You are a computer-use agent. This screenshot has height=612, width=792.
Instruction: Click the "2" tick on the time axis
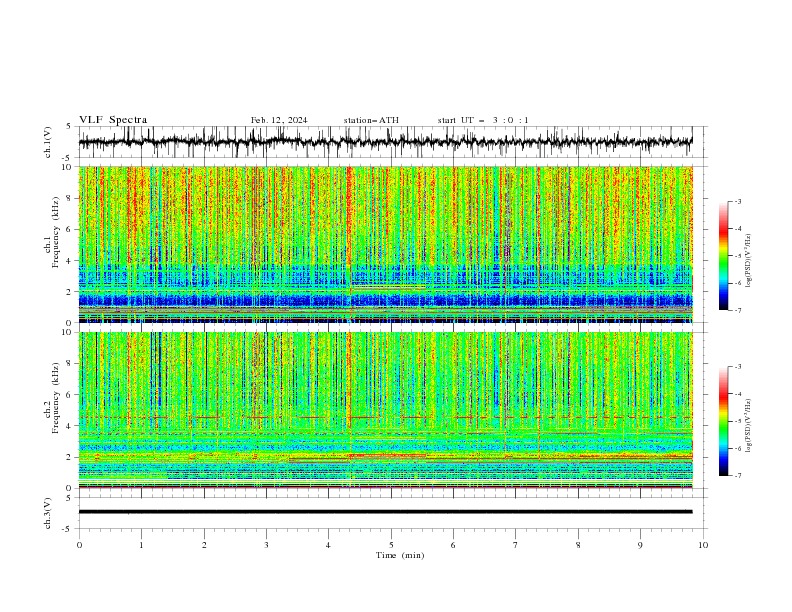pos(204,545)
